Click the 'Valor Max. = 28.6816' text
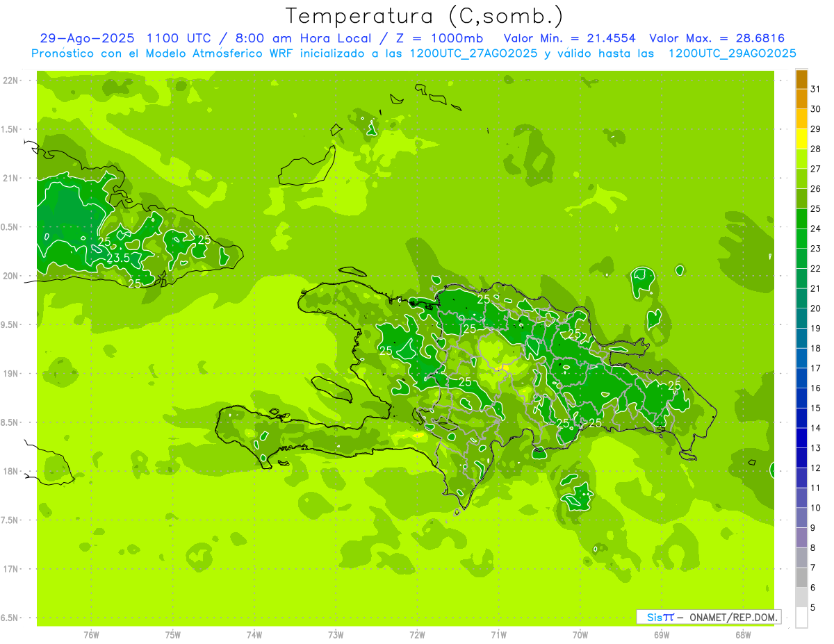Viewport: 834px width, 644px height. 717,38
